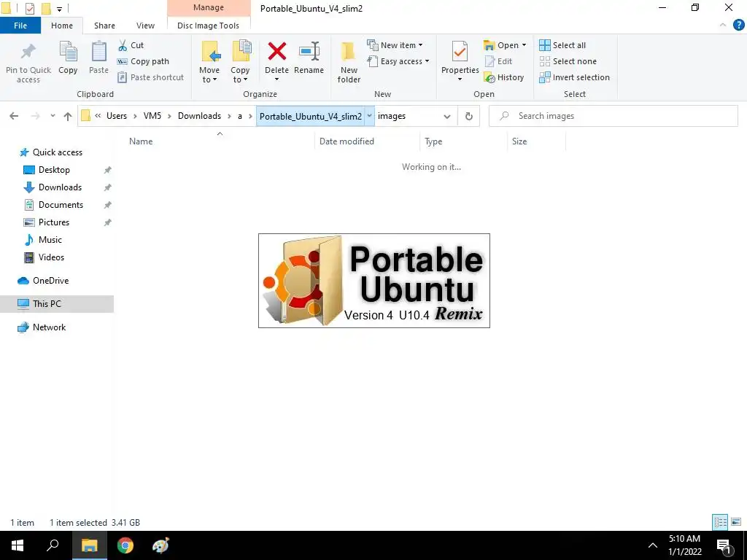747x560 pixels.
Task: Click Paste shortcut in the ribbon
Action: point(150,77)
